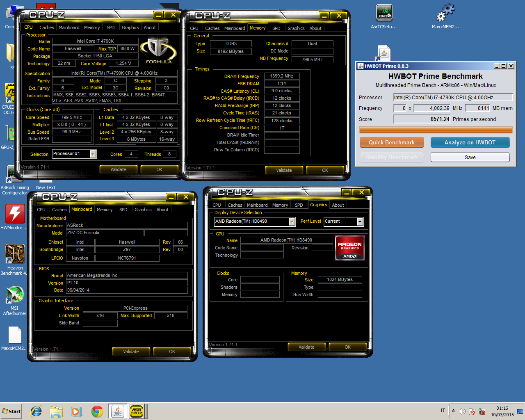Open Processor selection dropdown in CPU window
Screen dimensions: 525x420
pos(93,154)
